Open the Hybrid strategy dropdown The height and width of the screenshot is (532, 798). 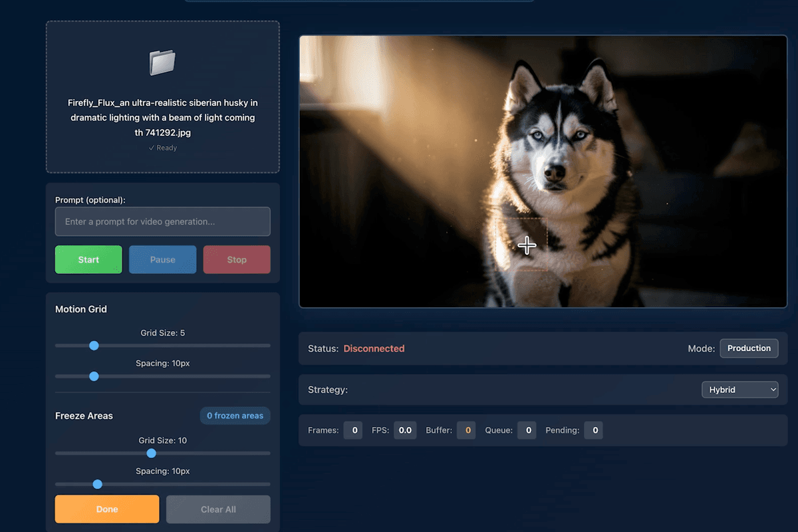pos(739,390)
